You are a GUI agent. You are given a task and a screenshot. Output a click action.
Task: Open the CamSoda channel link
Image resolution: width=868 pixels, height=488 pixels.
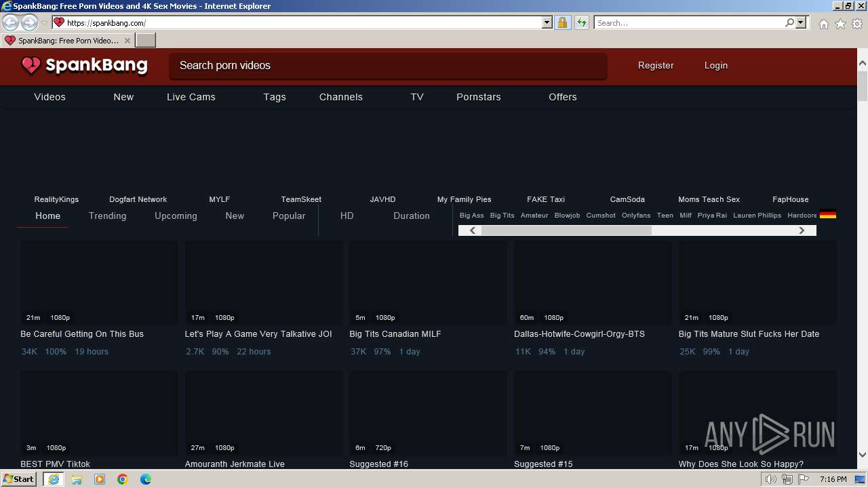(627, 199)
